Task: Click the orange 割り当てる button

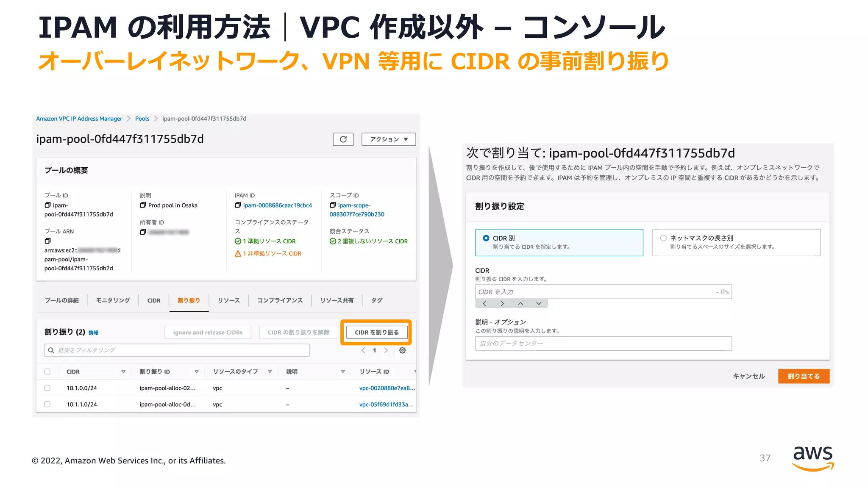Action: (804, 376)
